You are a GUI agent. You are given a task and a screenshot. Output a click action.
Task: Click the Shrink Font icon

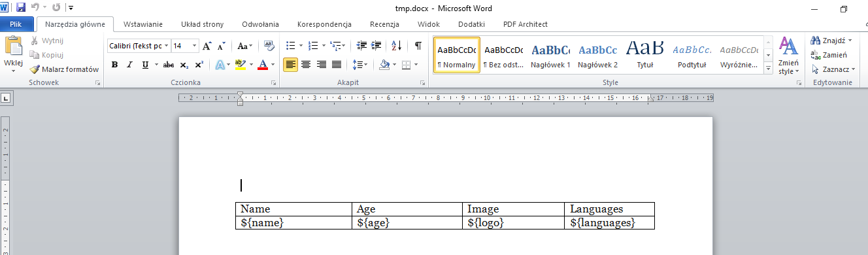click(x=222, y=46)
